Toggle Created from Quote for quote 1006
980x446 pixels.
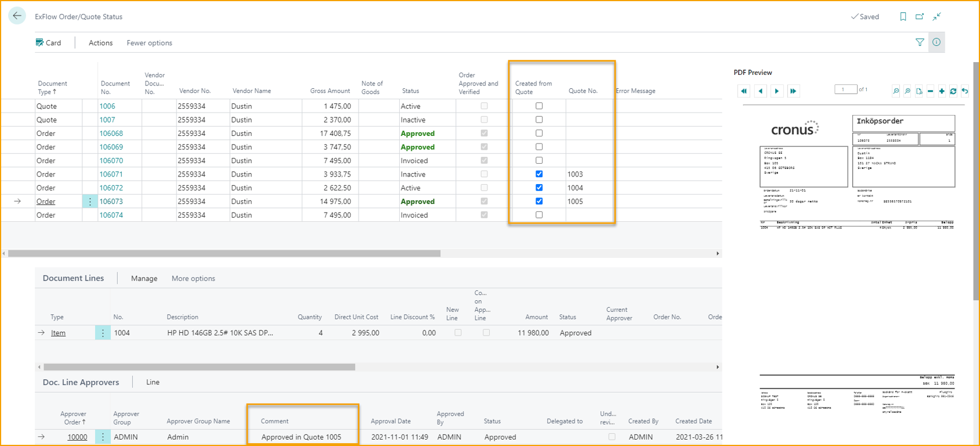pos(539,106)
